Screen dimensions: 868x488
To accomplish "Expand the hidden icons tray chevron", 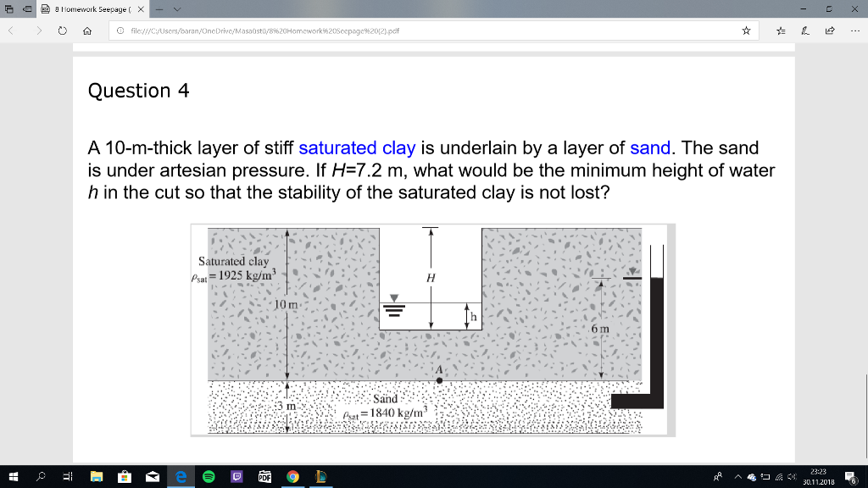I will coord(737,477).
